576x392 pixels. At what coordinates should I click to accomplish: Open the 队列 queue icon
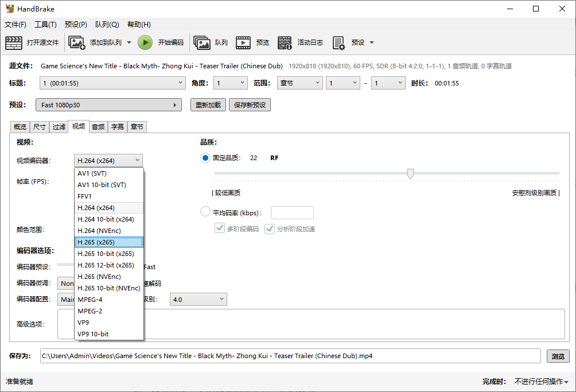[202, 42]
